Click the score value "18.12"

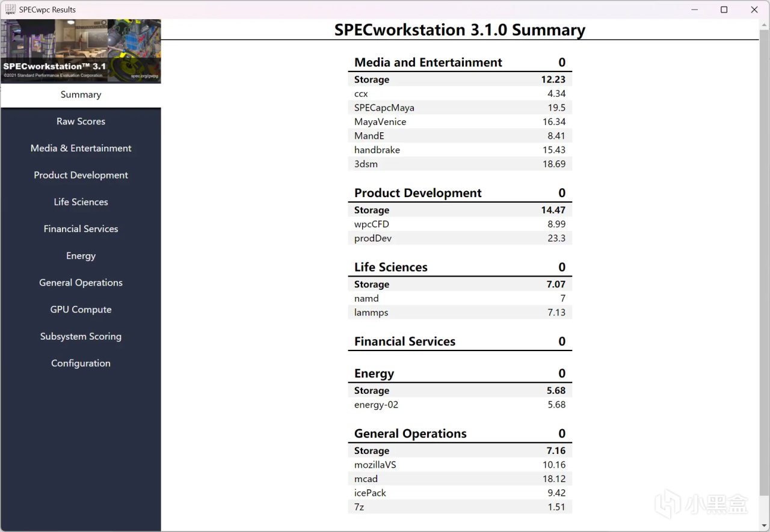coord(554,479)
